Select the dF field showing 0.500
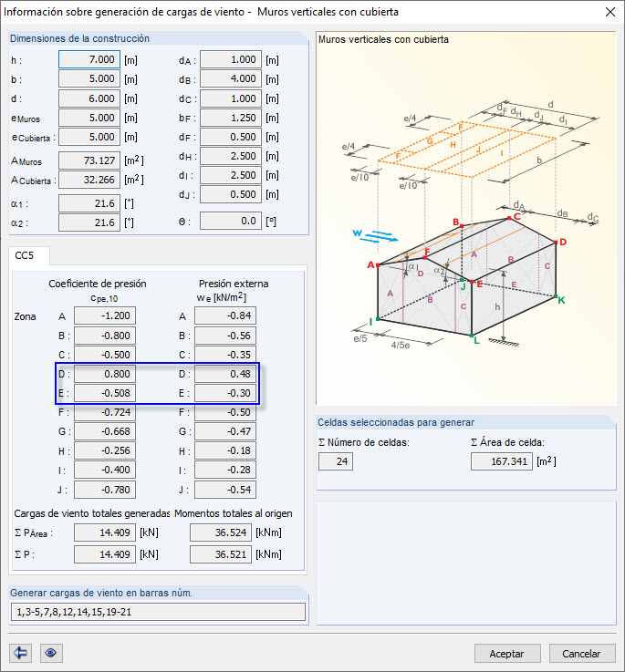 point(231,137)
